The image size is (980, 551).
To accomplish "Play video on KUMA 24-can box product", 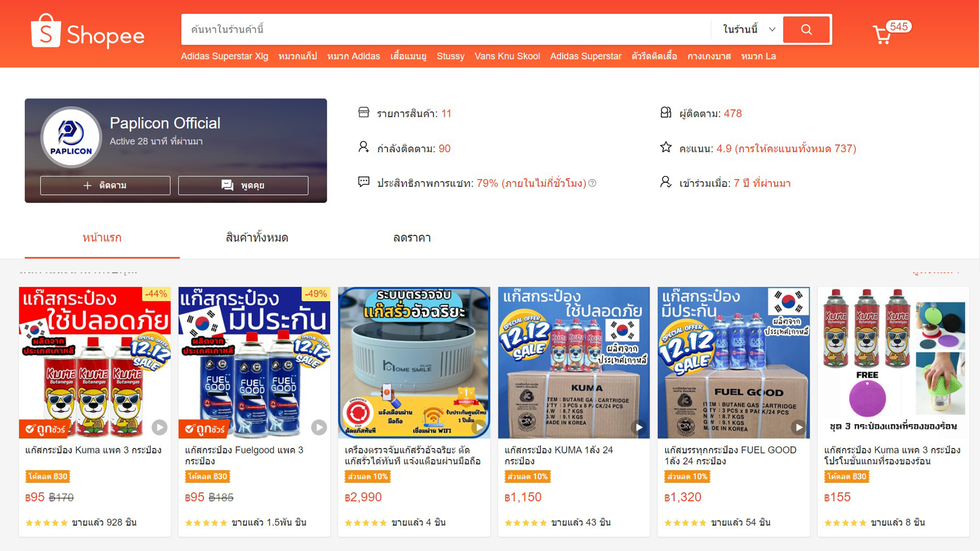I will (639, 427).
